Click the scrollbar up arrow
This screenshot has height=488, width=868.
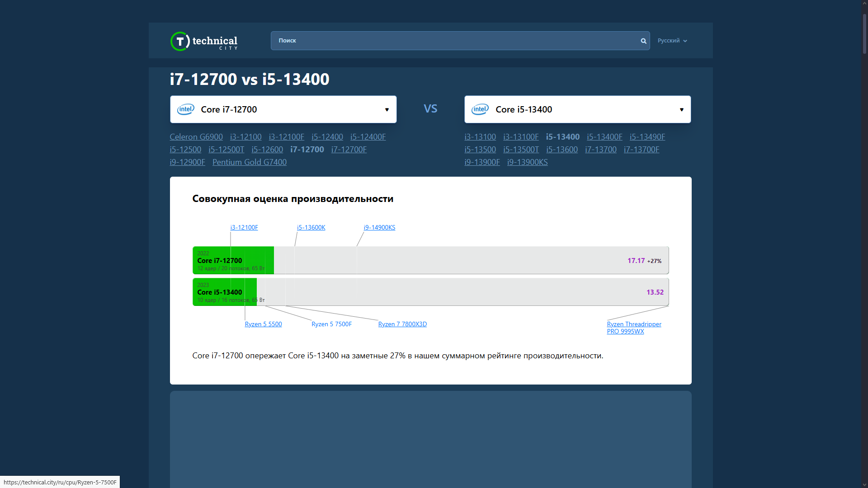[864, 3]
